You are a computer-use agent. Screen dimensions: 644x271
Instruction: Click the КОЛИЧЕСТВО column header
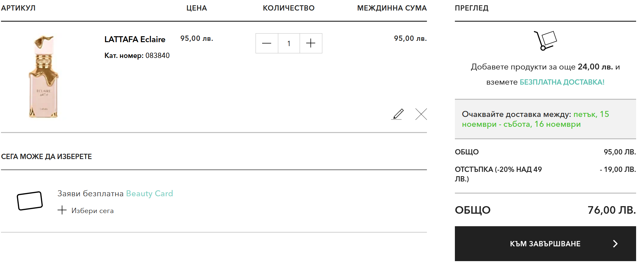pyautogui.click(x=288, y=8)
